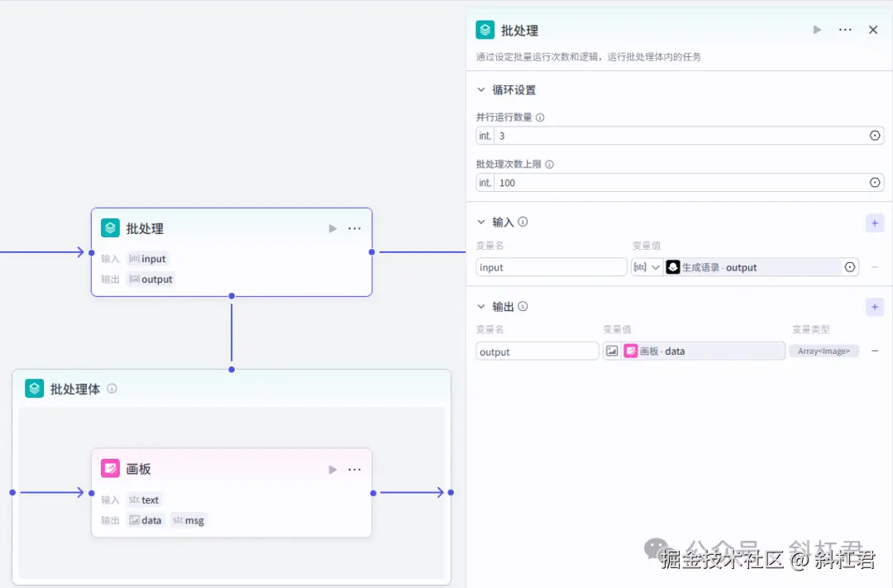Click the output variable name field
Viewport: 893px width, 588px height.
click(x=537, y=351)
